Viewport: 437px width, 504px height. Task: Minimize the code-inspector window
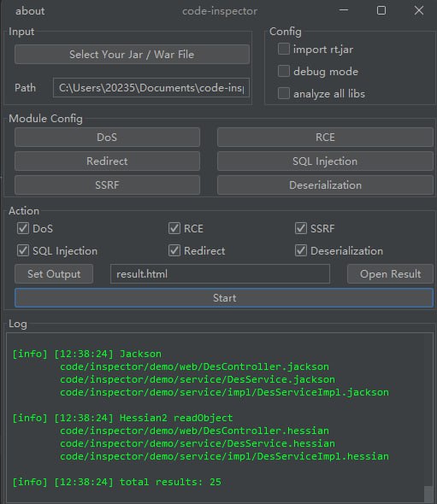click(344, 10)
